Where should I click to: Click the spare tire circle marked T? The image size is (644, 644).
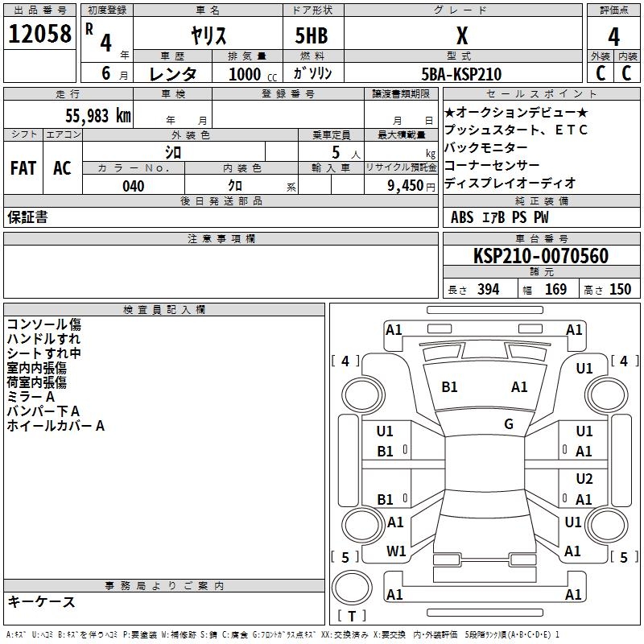[352, 588]
